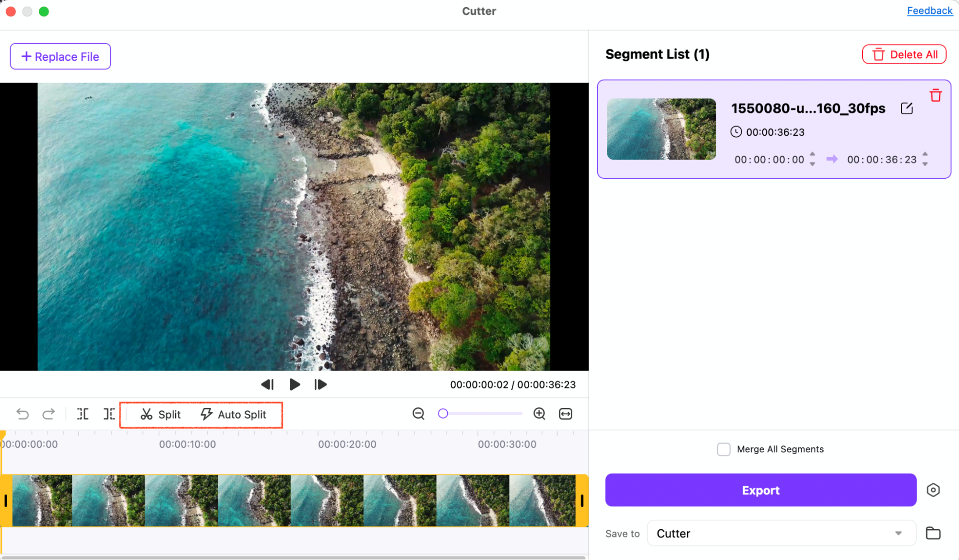959x560 pixels.
Task: Open export settings hexagon icon
Action: (x=933, y=490)
